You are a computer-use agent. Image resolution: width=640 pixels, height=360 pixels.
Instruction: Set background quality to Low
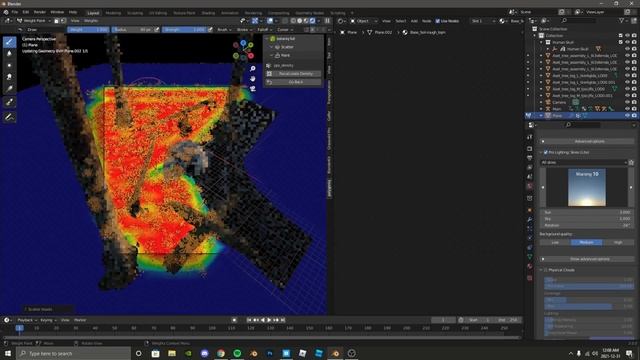(x=555, y=242)
